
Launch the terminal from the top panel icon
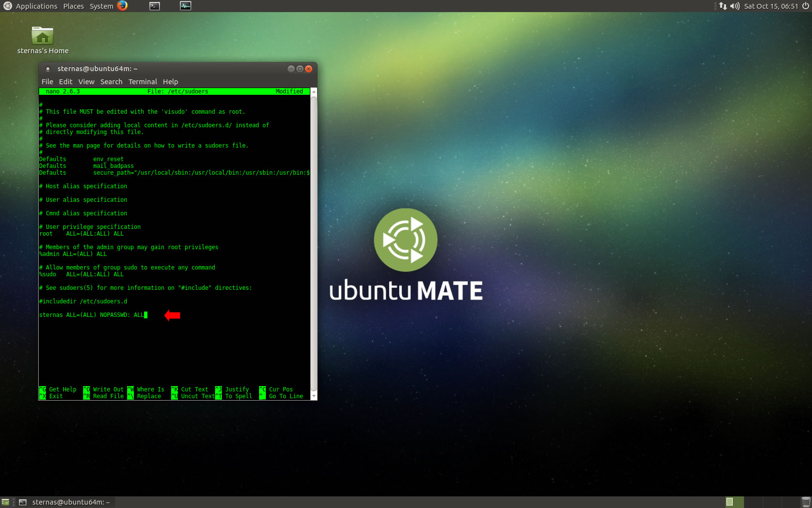point(155,6)
